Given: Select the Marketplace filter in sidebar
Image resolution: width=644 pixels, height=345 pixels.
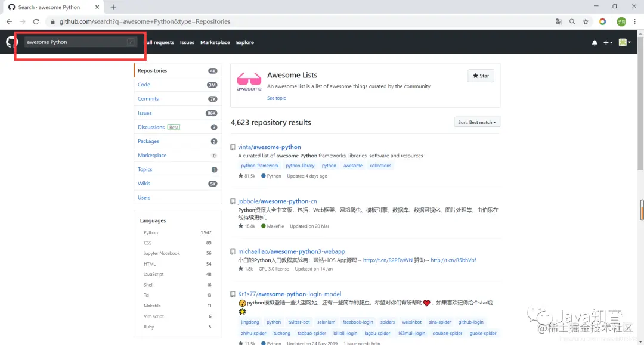Looking at the screenshot, I should (x=178, y=155).
